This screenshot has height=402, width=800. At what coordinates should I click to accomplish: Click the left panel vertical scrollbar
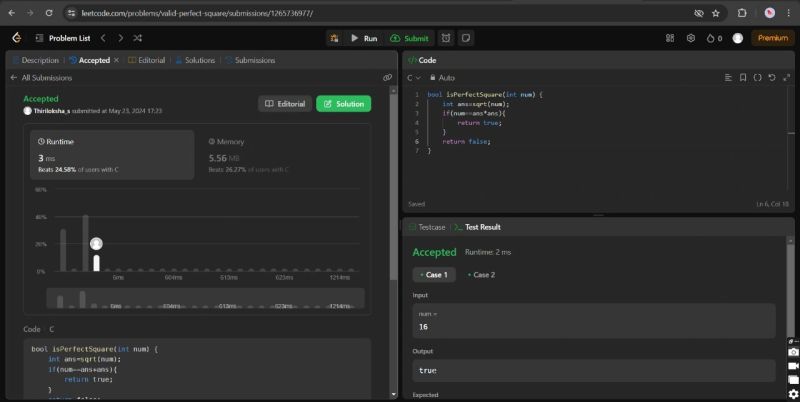click(393, 186)
